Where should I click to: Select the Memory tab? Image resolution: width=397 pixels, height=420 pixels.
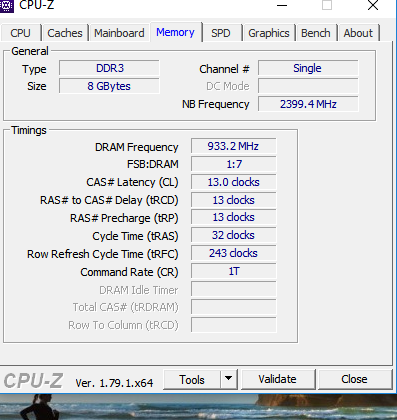(175, 32)
